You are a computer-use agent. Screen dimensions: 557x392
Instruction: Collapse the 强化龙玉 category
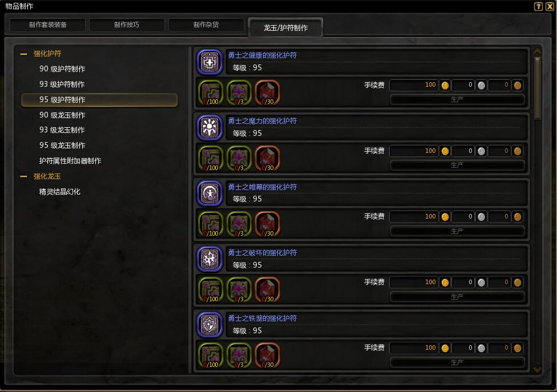24,176
